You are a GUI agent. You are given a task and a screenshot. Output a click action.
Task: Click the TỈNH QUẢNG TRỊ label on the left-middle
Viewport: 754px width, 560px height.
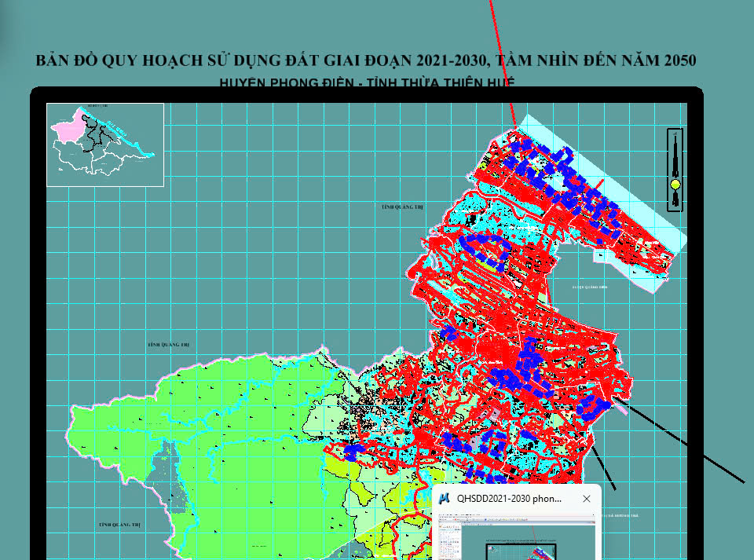(x=169, y=345)
